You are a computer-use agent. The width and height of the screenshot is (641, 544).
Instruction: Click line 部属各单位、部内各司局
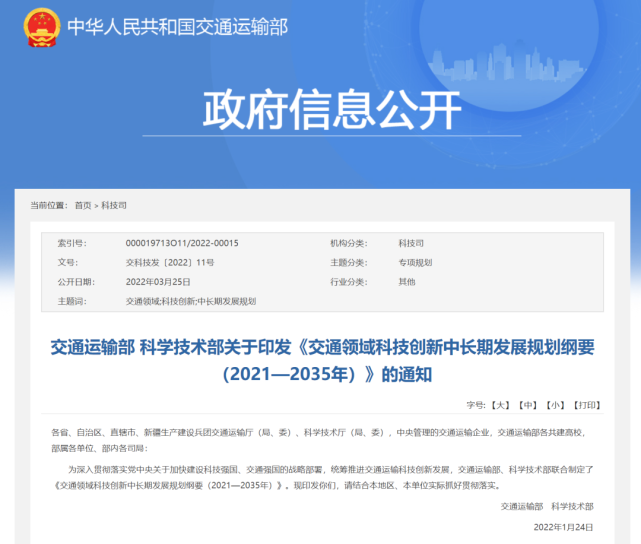pos(99,448)
